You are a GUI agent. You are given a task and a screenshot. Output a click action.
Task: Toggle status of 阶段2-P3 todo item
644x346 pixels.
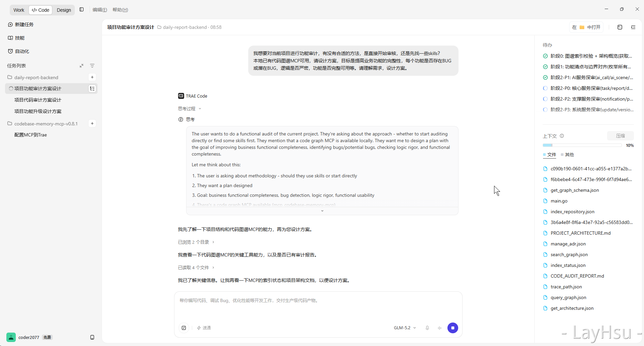point(545,110)
